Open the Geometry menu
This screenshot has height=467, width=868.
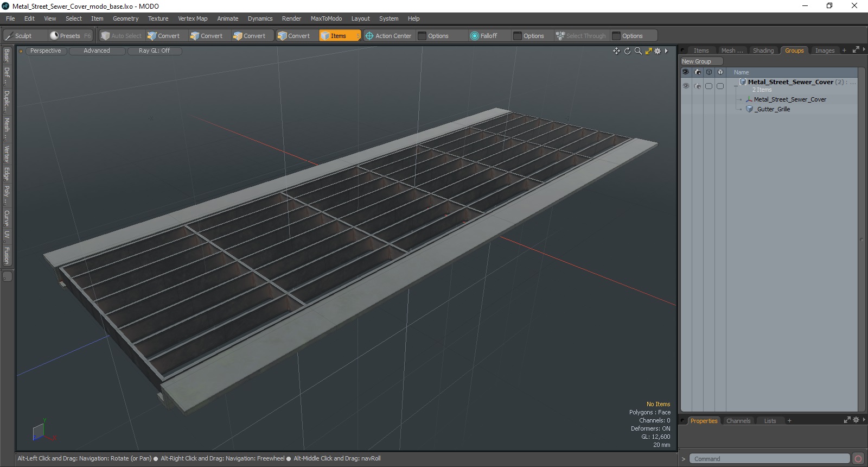point(125,18)
